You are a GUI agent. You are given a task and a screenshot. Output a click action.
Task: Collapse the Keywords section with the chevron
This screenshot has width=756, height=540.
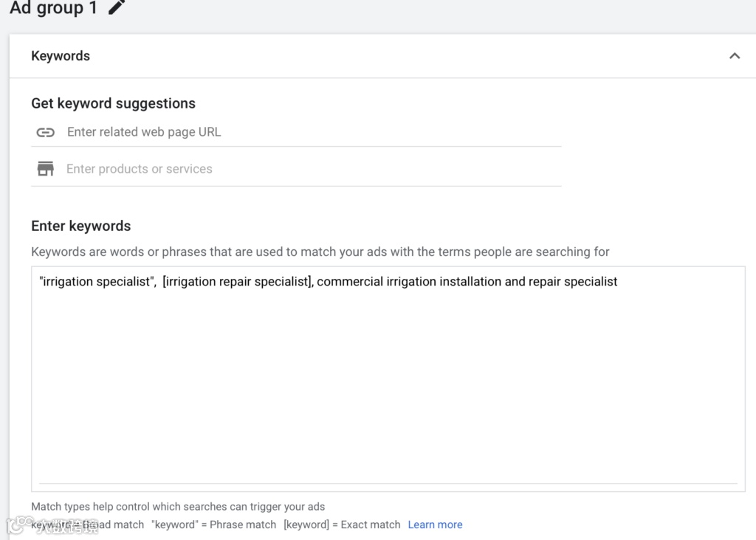click(x=734, y=56)
